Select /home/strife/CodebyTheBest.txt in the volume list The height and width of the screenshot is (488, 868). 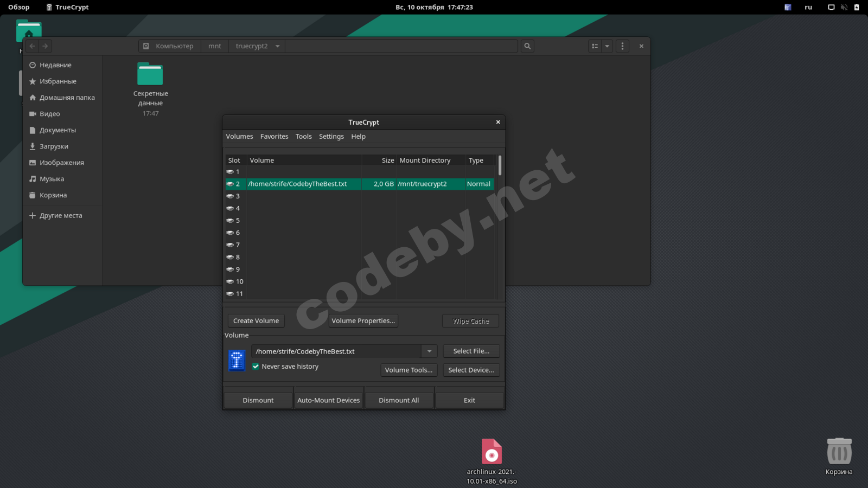click(297, 184)
